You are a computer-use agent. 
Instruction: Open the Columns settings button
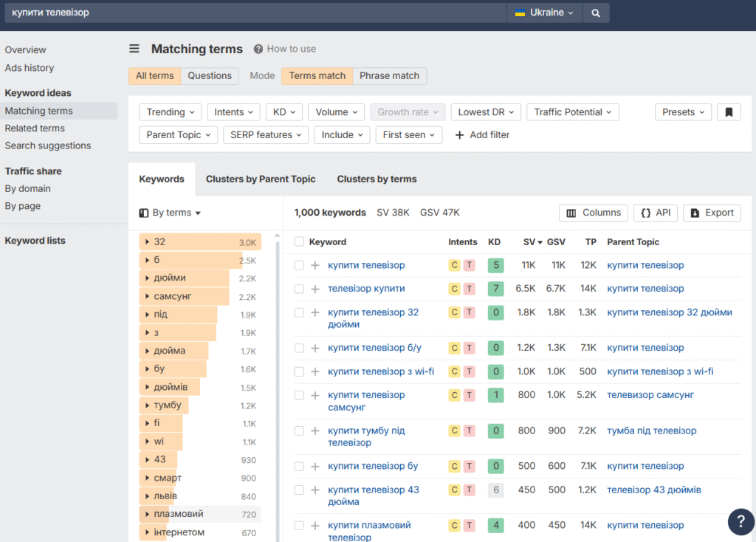594,213
